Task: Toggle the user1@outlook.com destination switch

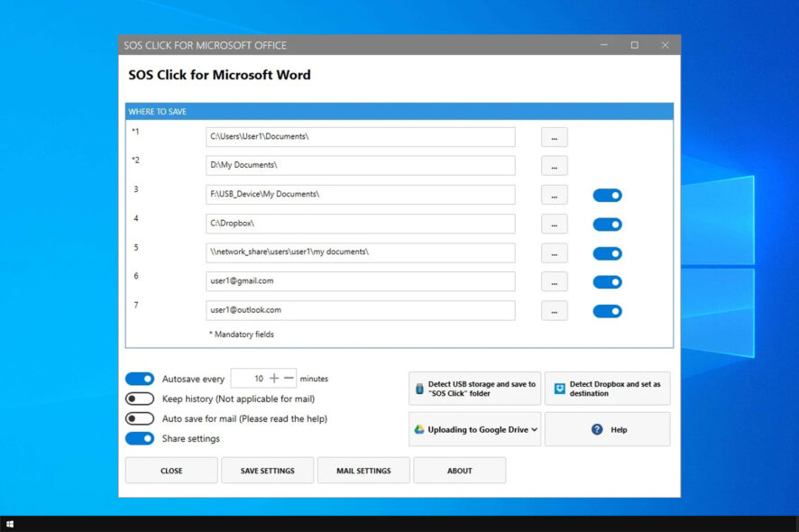Action: [x=608, y=311]
